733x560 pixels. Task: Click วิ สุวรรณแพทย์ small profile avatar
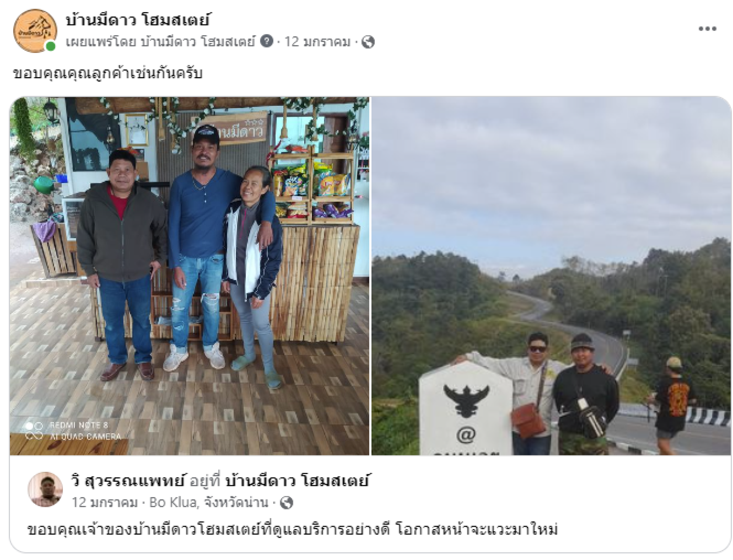[x=45, y=490]
